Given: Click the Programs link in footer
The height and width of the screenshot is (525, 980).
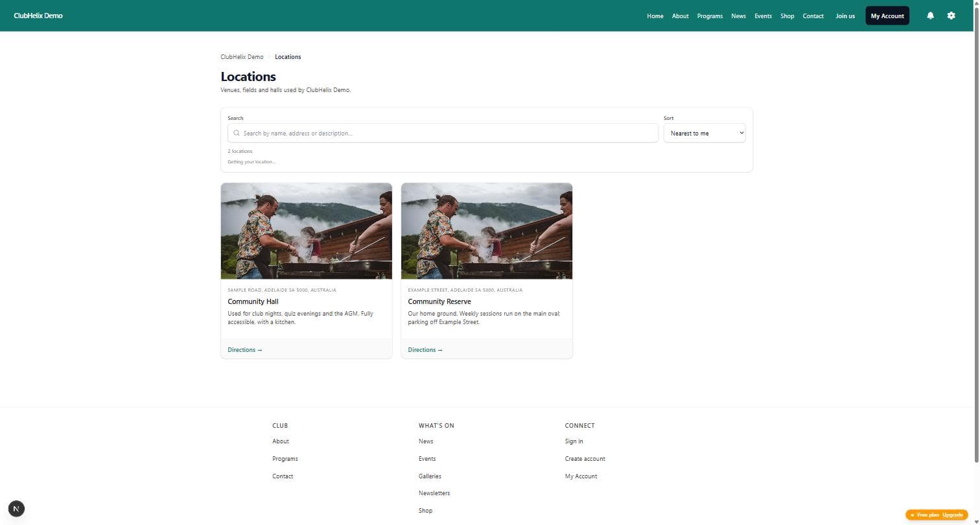Looking at the screenshot, I should click(285, 459).
